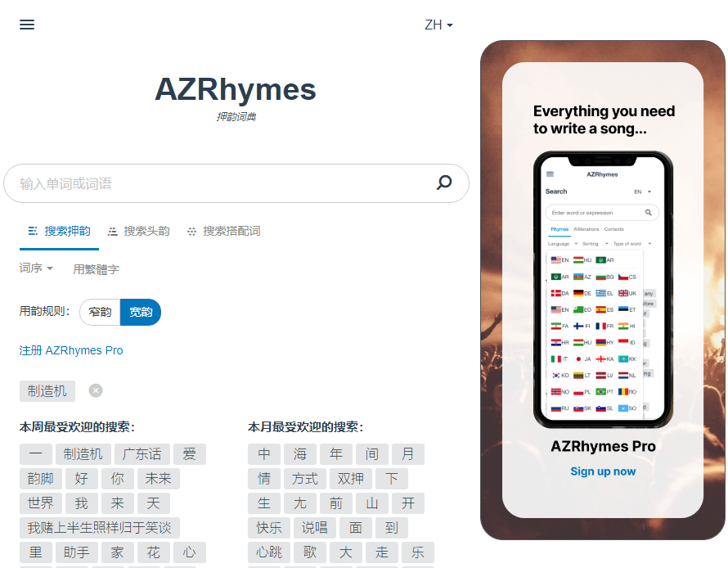Click the magnifier search icon
Screen dimensions: 728x568
444,183
